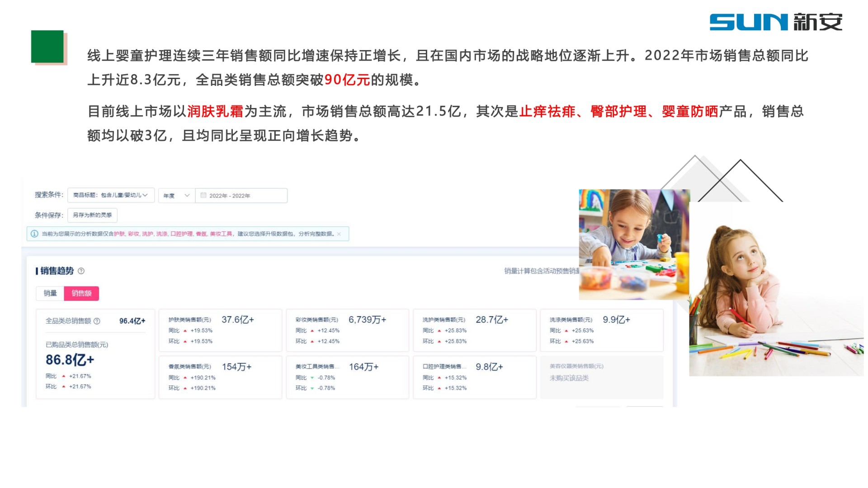Click the info icon in the notice banner

coord(34,234)
